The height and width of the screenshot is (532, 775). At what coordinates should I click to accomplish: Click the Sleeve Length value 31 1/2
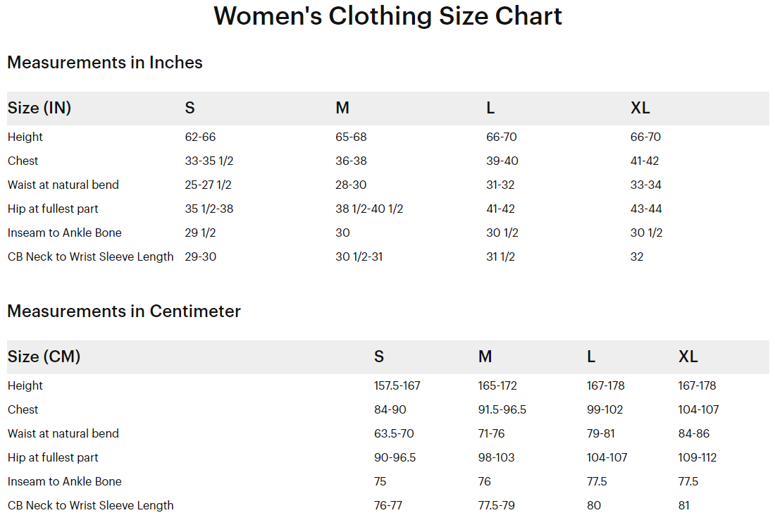[500, 257]
